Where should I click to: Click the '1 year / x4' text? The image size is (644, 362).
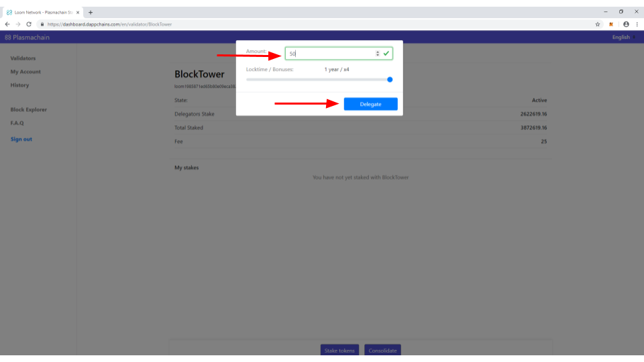337,69
